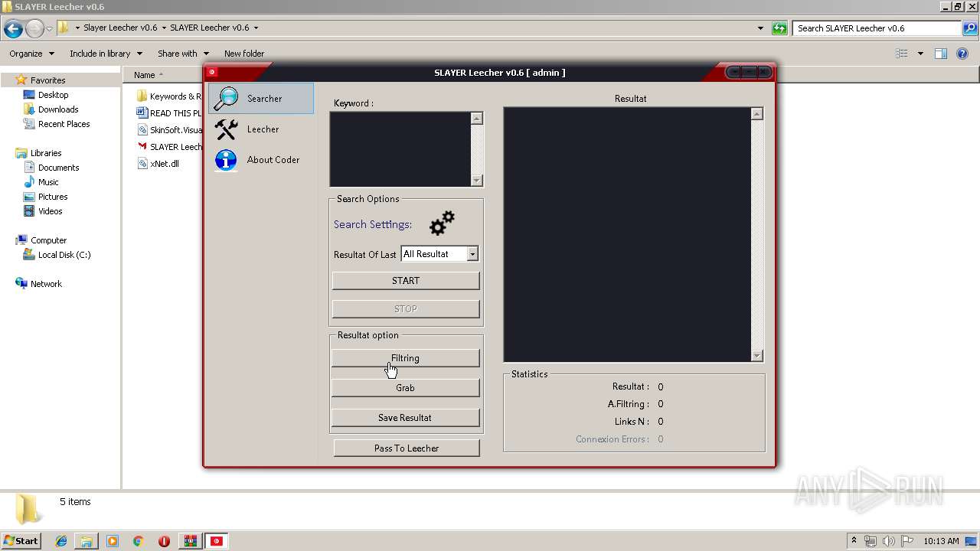Click the Filtring button
Viewport: 980px width, 551px height.
pyautogui.click(x=406, y=358)
